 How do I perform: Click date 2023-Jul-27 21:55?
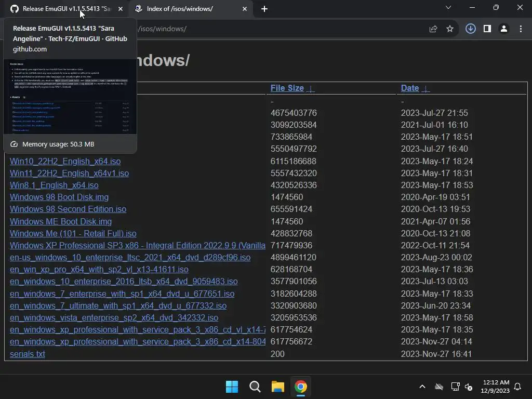click(434, 113)
